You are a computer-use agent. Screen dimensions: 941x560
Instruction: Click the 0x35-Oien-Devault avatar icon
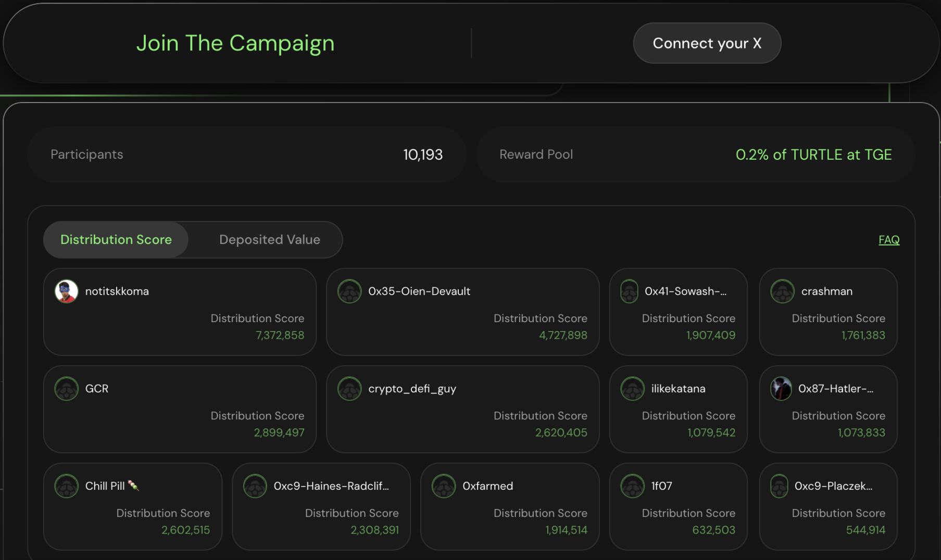pos(349,291)
